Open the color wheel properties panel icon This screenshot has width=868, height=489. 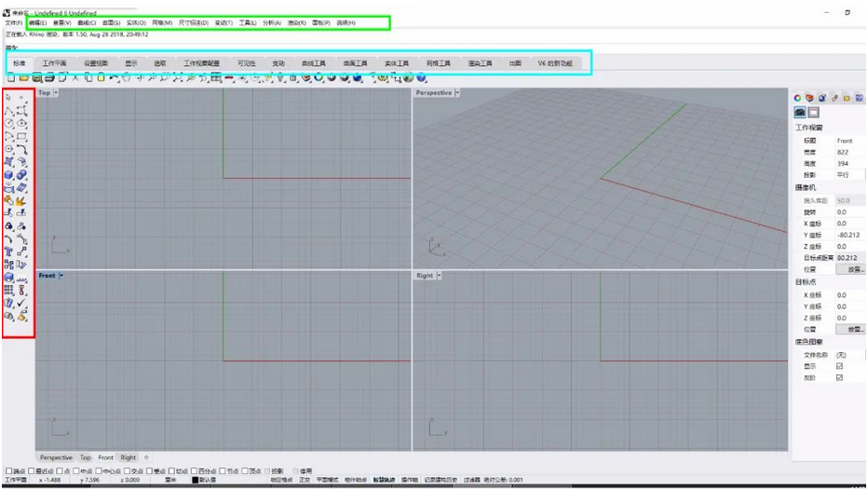coord(797,98)
